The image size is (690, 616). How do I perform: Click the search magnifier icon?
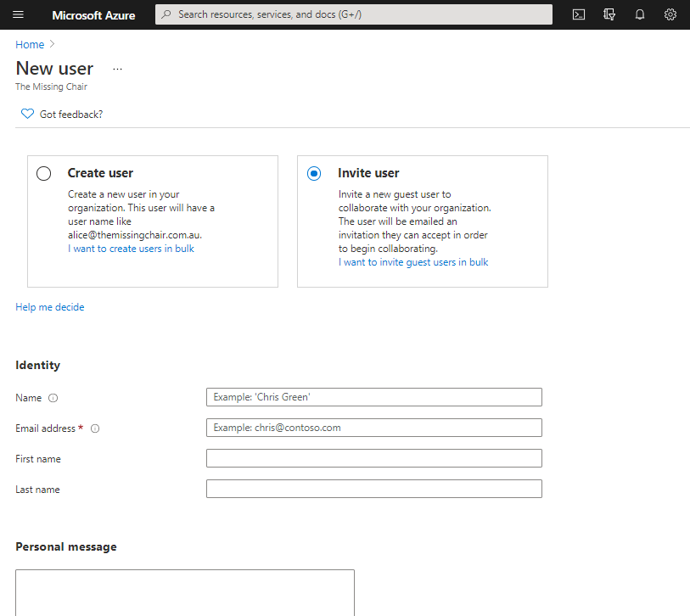click(166, 14)
